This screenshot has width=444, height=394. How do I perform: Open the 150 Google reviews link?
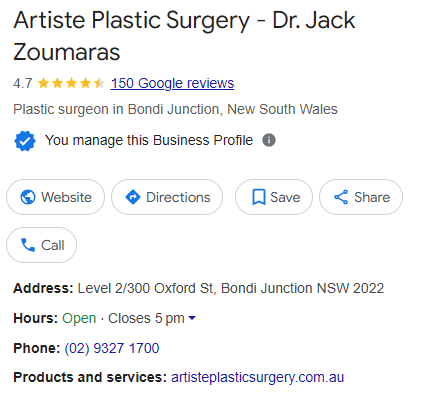pyautogui.click(x=172, y=83)
